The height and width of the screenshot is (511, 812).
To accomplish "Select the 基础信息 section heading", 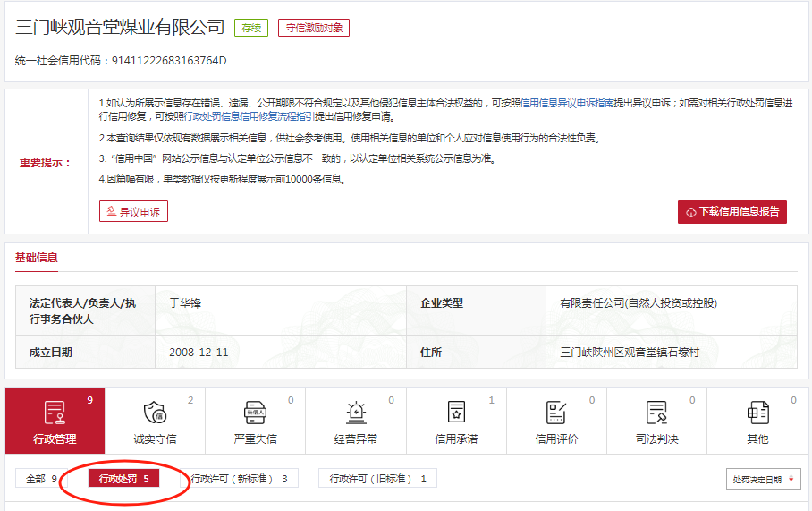I will pos(37,258).
